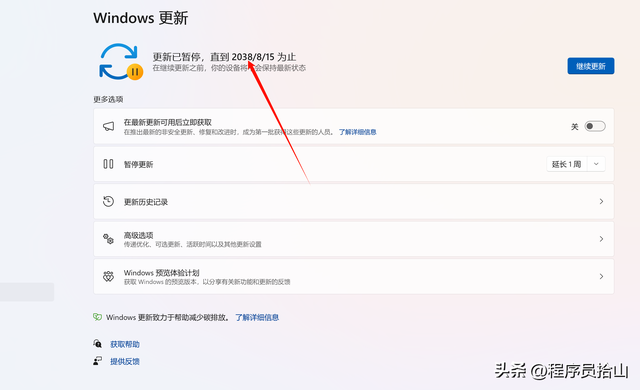Screen dimensions: 640x390
Task: Click the 更新历史记录 label text
Action: tap(146, 202)
